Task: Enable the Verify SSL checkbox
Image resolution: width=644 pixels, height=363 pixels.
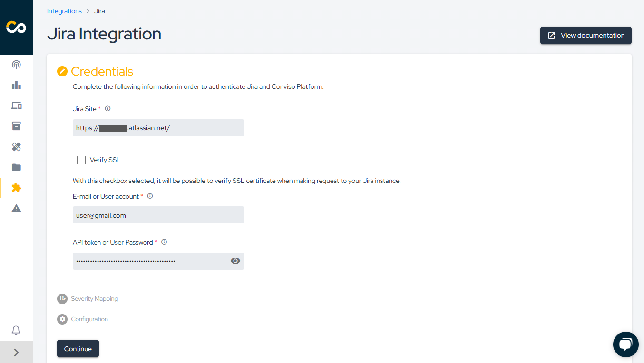Action: pyautogui.click(x=81, y=160)
